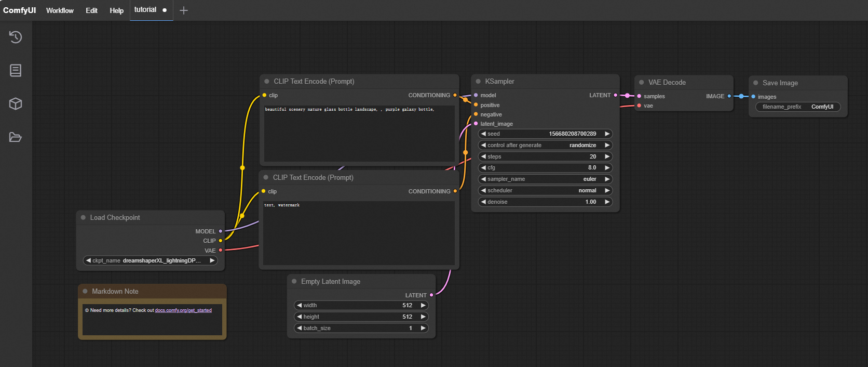Open the docs.comfy.org/get_started link

(183, 310)
